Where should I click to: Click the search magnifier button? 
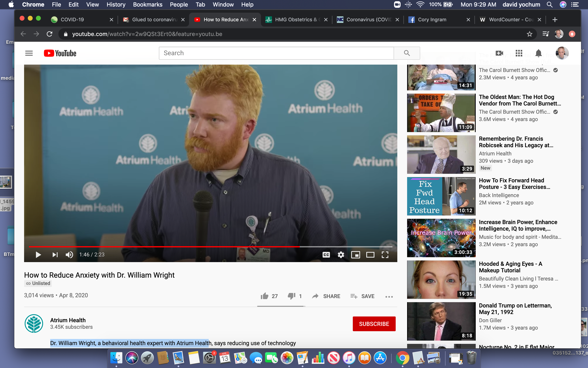point(407,53)
